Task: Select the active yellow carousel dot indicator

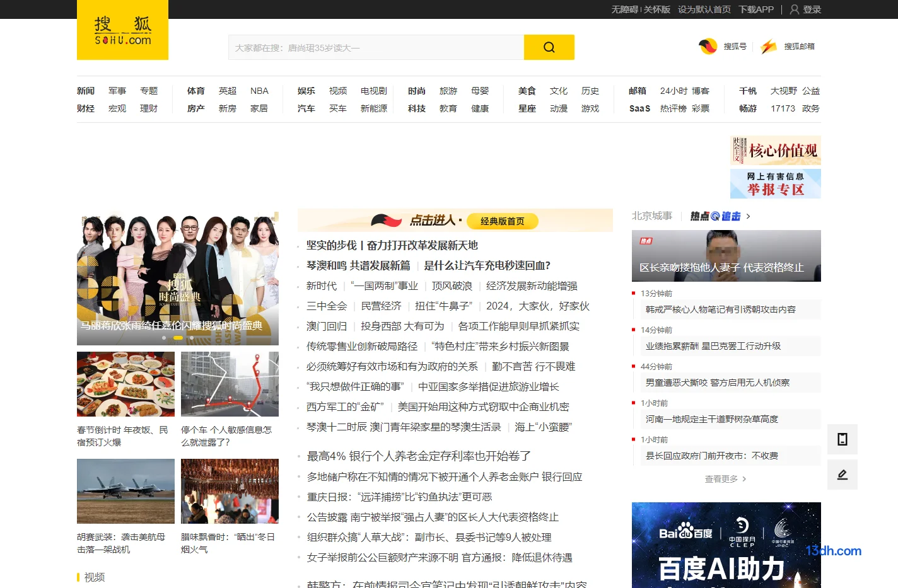Action: (x=178, y=338)
